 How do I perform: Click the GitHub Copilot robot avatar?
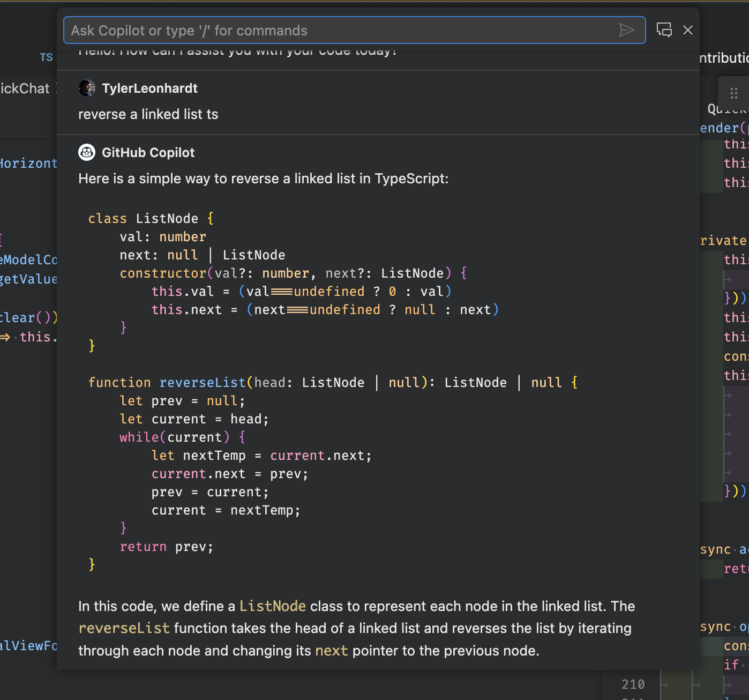tap(87, 152)
